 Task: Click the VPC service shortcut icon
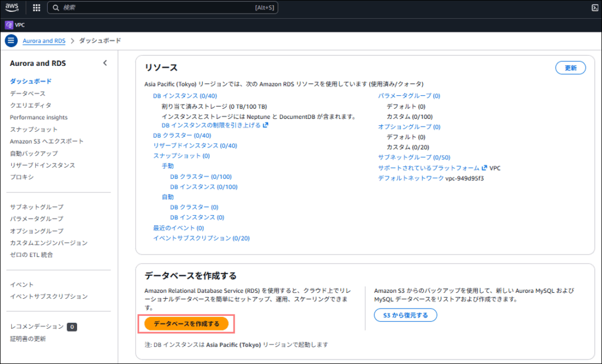click(9, 25)
